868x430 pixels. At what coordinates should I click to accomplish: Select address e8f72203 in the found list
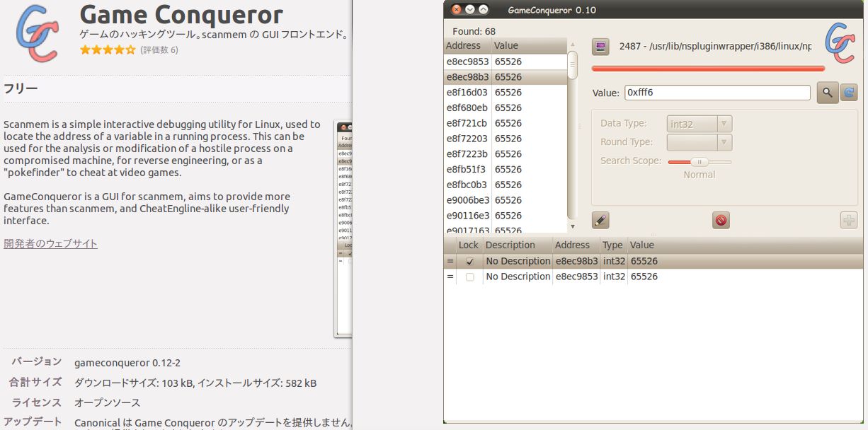click(x=467, y=139)
